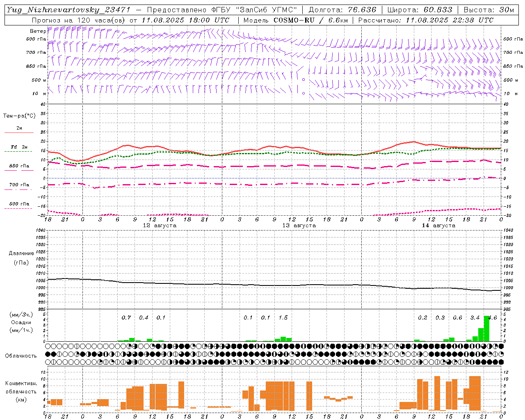Click the 4.6 precipitation value

click(x=492, y=317)
